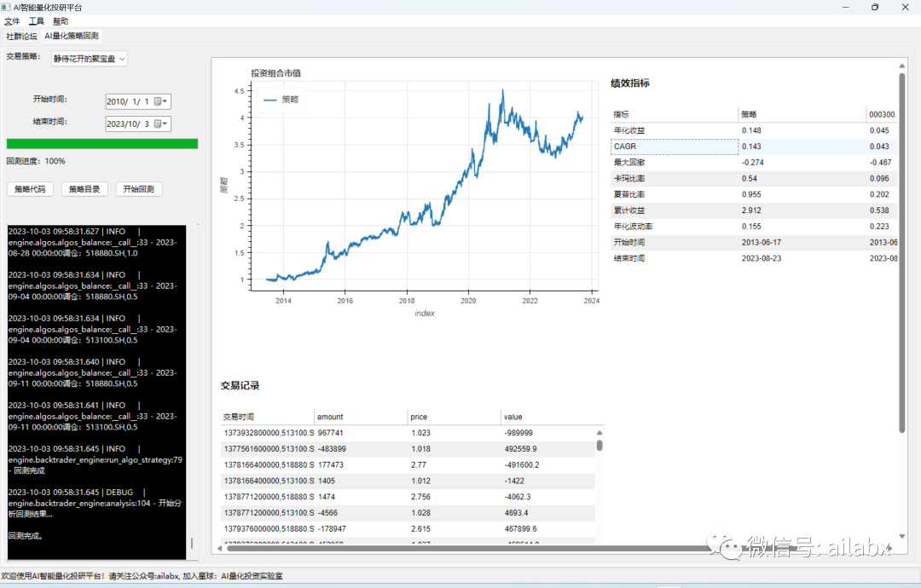921x588 pixels.
Task: Minimize the AI智能量化投研平台 window
Action: coord(846,7)
